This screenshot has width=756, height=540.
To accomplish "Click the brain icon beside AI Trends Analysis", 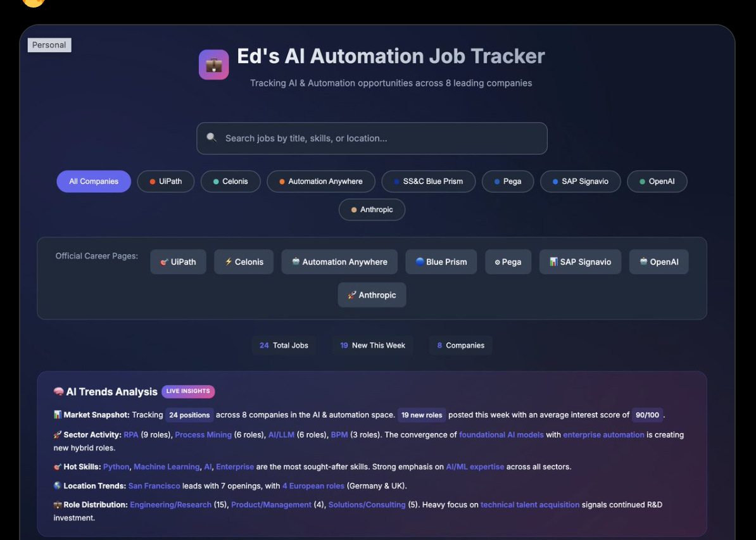I will coord(58,391).
